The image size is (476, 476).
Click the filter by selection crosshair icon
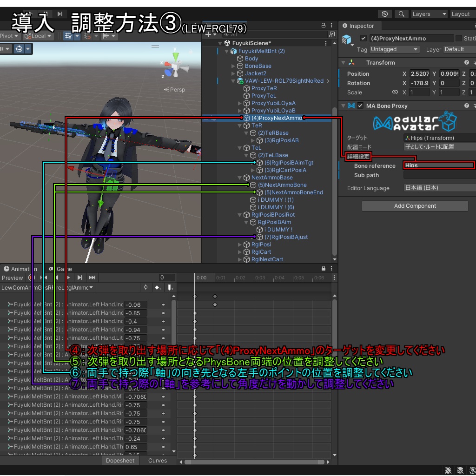145,287
